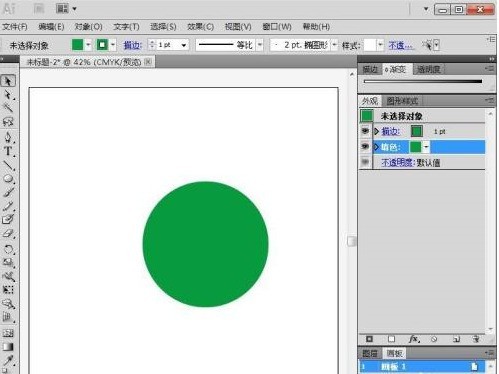Open stroke weight 1 pt dropdown

point(184,45)
